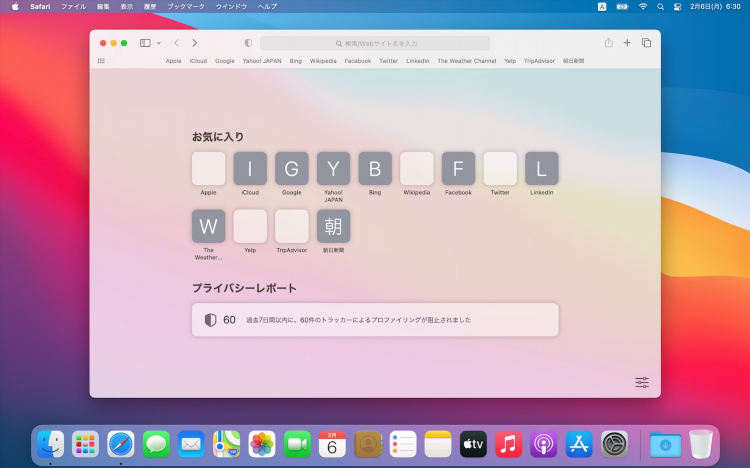Image resolution: width=750 pixels, height=468 pixels.
Task: Open Apple in the favorites bar
Action: tap(174, 61)
